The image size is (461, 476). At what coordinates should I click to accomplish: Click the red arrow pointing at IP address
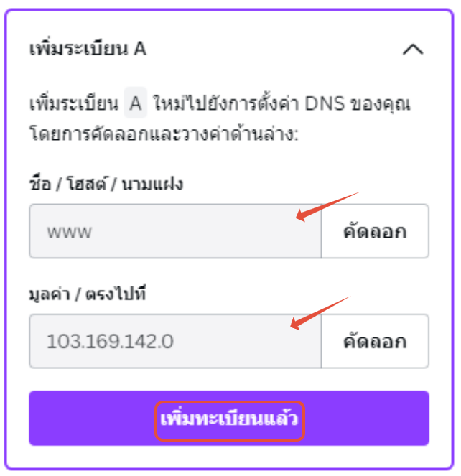tap(320, 313)
